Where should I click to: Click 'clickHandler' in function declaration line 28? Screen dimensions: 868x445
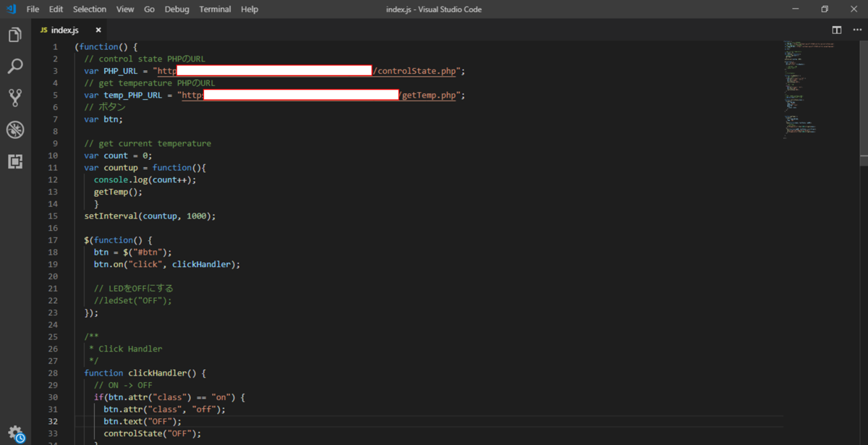click(x=157, y=373)
